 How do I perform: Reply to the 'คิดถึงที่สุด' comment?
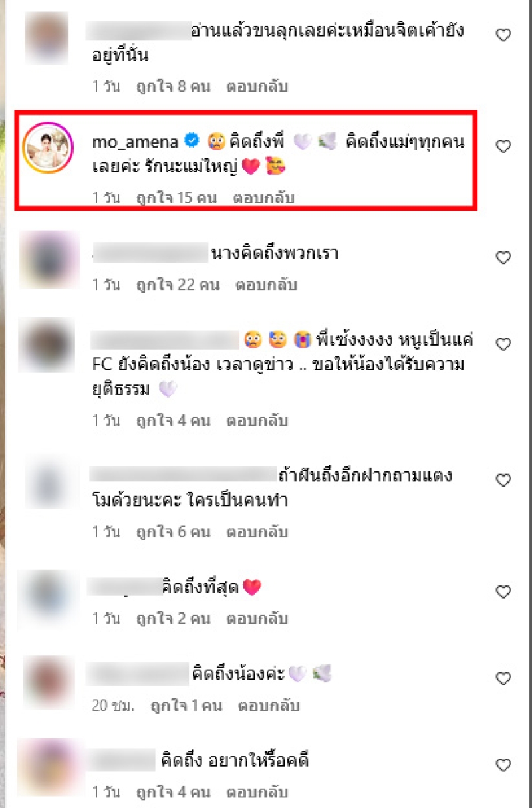point(257,618)
